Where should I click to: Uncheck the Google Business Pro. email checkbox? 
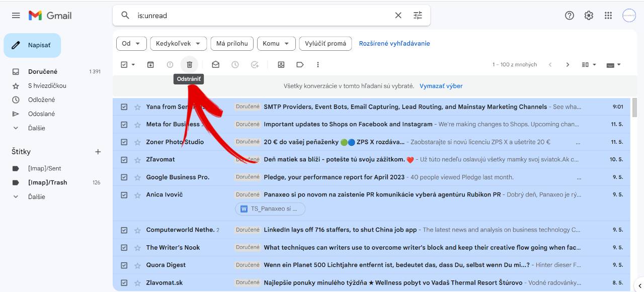[124, 177]
